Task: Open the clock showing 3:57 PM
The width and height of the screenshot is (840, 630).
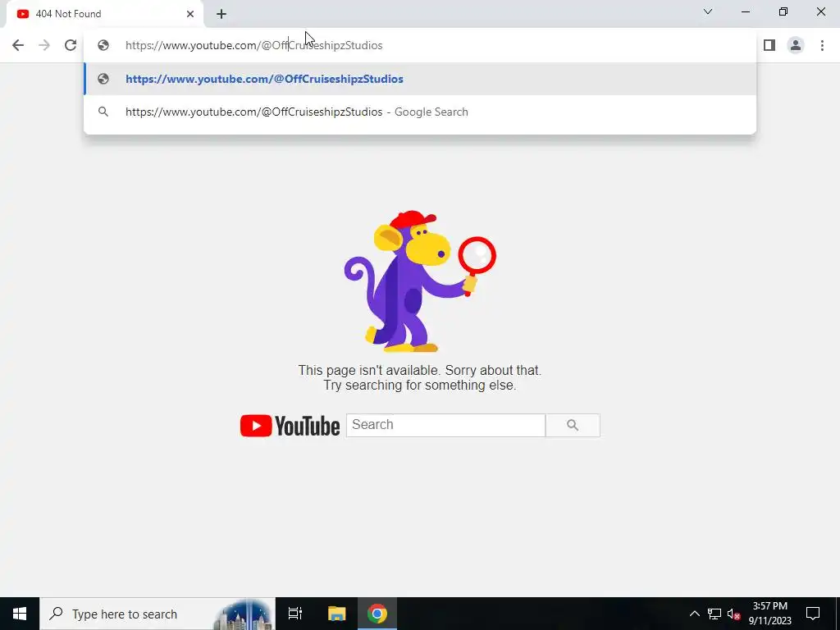Action: point(769,614)
